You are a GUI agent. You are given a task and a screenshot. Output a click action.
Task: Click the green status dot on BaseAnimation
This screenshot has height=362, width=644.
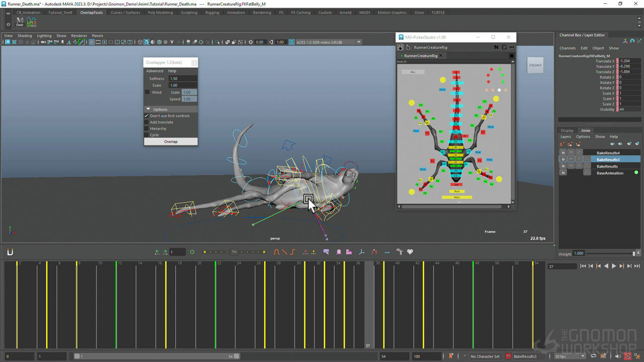tap(635, 172)
